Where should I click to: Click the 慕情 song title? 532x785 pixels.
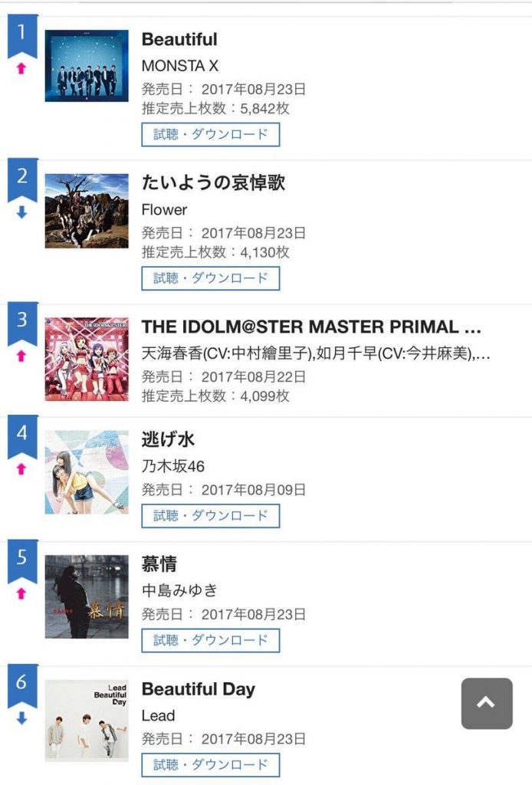159,564
